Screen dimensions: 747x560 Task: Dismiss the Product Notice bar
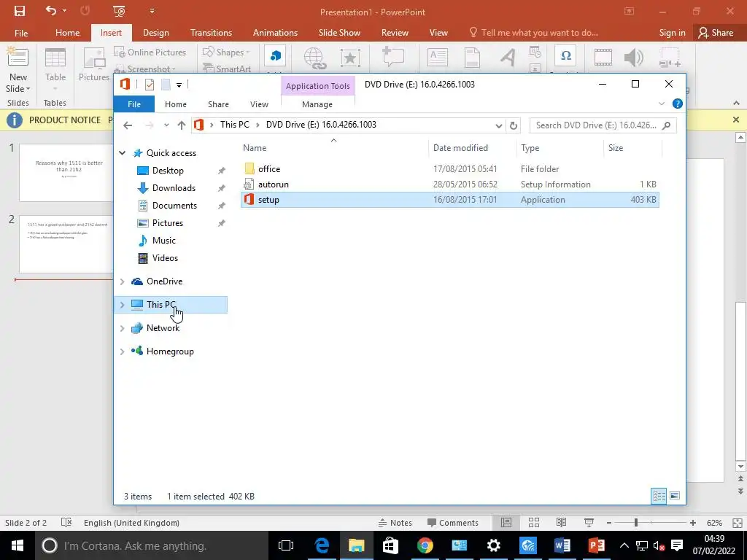tap(736, 120)
